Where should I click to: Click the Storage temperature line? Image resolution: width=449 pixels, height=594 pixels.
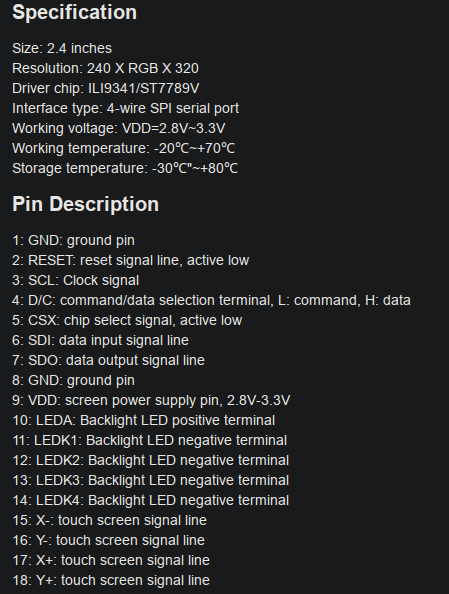tap(125, 169)
